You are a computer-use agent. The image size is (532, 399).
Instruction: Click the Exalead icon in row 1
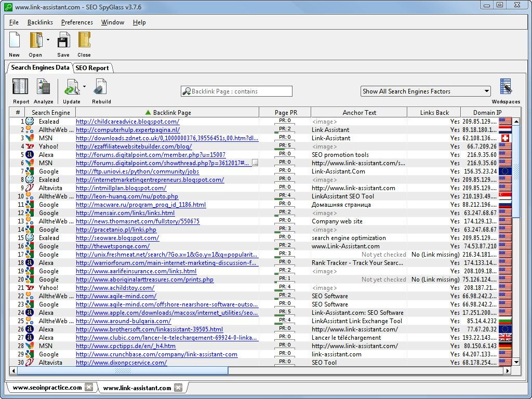pos(30,122)
